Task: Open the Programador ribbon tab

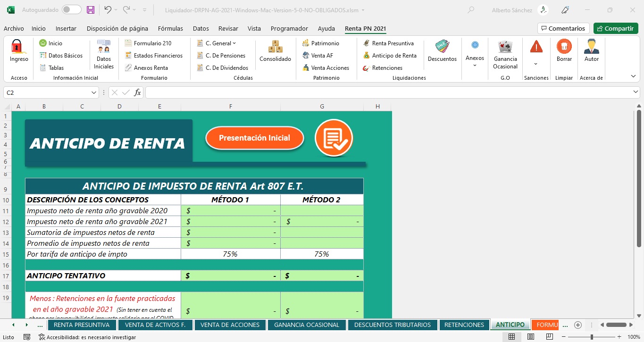Action: pos(289,28)
